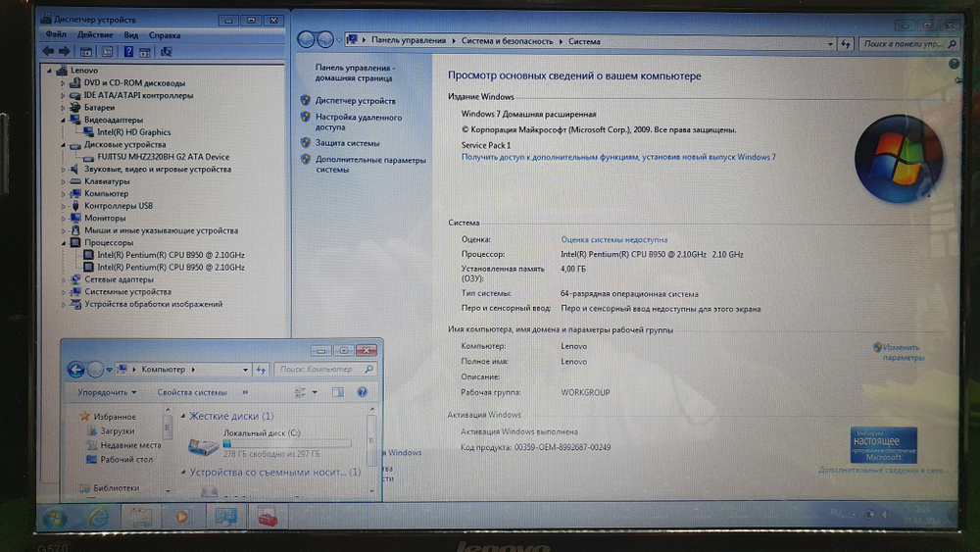Expand the Клавиатуры node
The width and height of the screenshot is (980, 552).
(63, 181)
